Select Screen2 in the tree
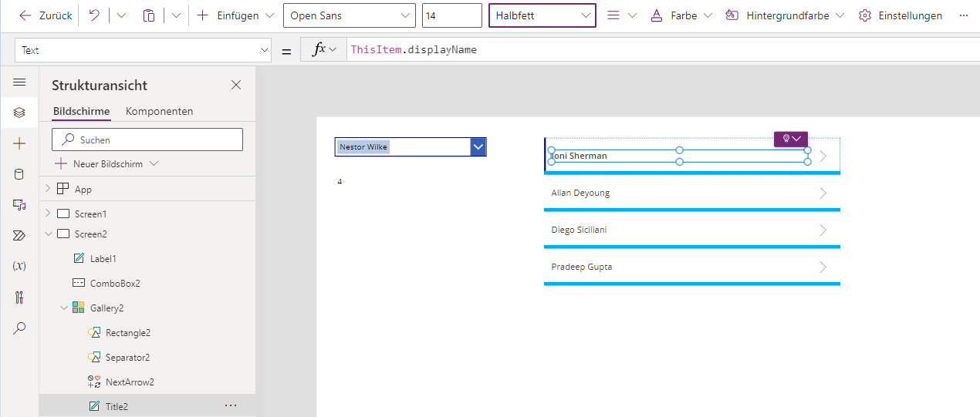The height and width of the screenshot is (417, 980). (91, 234)
